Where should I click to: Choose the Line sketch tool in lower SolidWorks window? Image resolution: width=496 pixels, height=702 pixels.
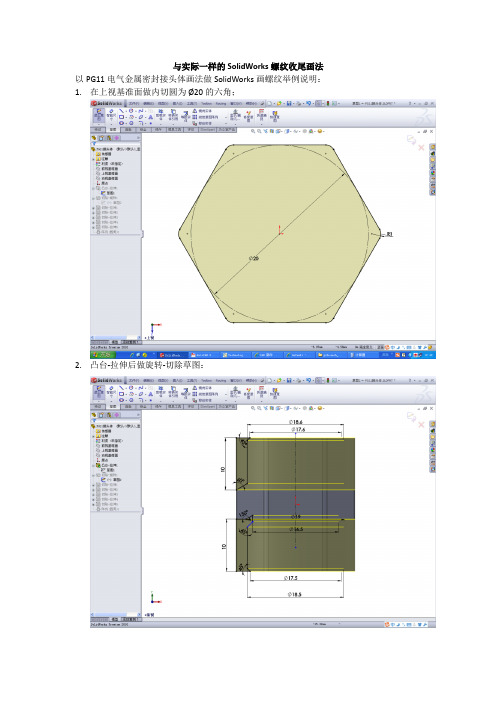pos(121,387)
